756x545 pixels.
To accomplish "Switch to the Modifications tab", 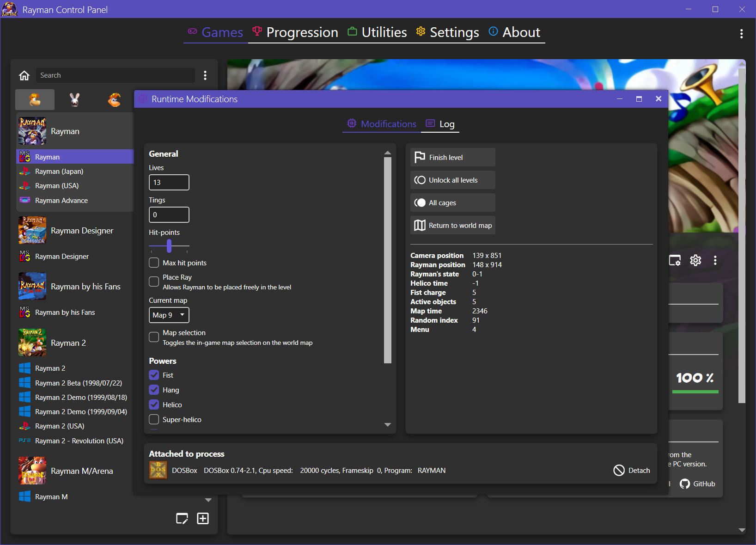I will point(382,124).
